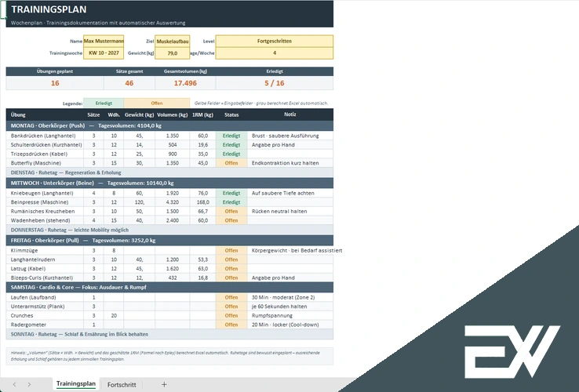Click the Offen status of Butterfly (Maschine)

click(231, 163)
